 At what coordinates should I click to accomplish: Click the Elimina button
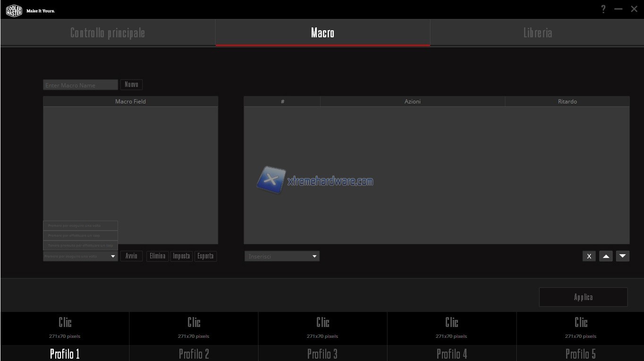pyautogui.click(x=157, y=256)
